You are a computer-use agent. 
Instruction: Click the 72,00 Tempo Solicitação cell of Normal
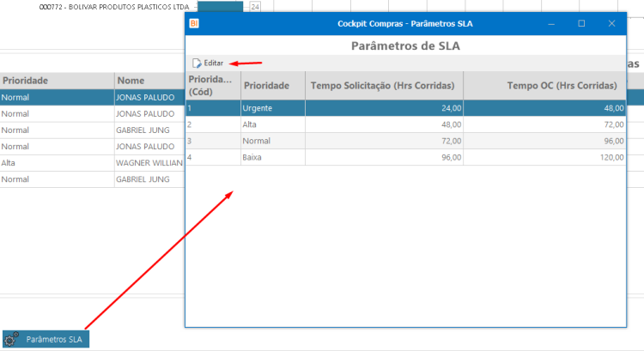(x=384, y=141)
